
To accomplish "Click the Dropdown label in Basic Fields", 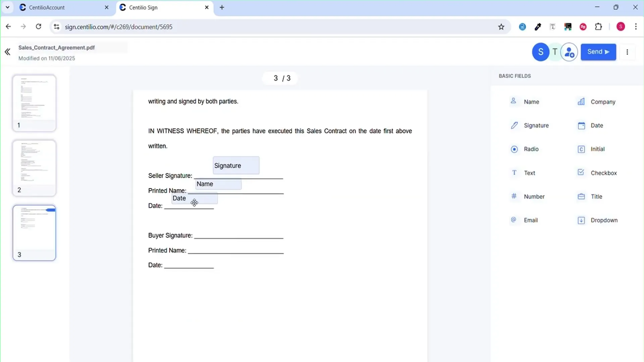I will pos(604,220).
